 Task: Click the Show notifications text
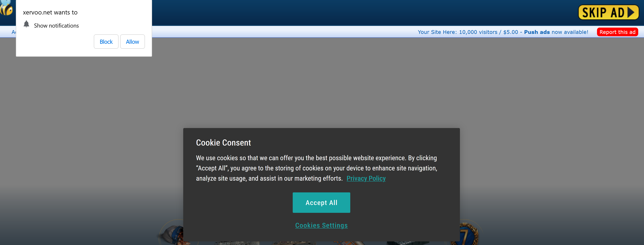[56, 26]
